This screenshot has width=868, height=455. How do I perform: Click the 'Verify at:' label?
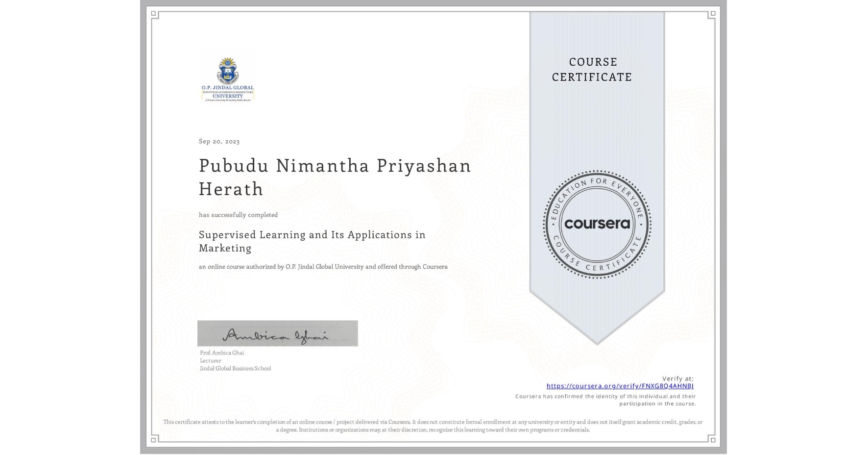[678, 379]
